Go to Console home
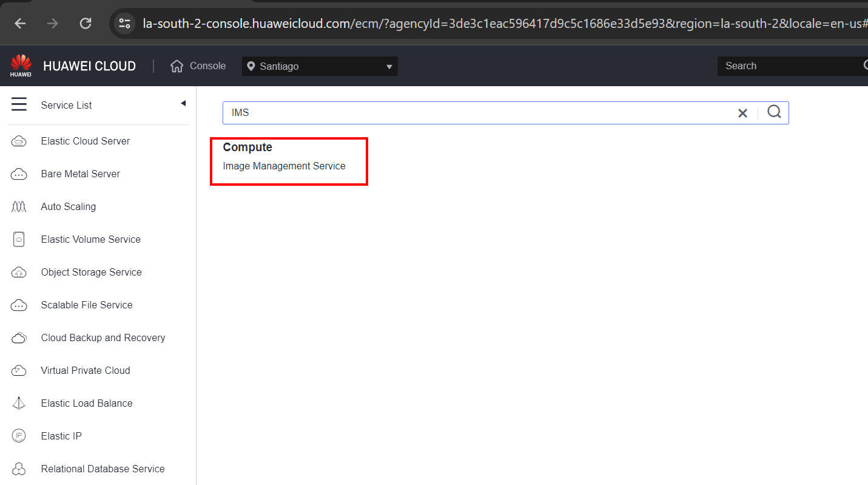This screenshot has height=485, width=868. click(199, 66)
